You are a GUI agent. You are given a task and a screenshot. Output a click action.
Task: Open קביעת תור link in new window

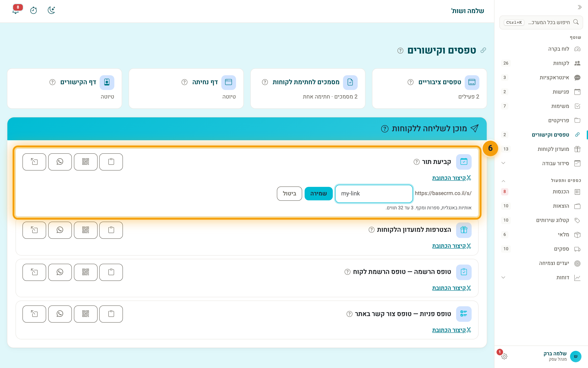click(x=34, y=162)
